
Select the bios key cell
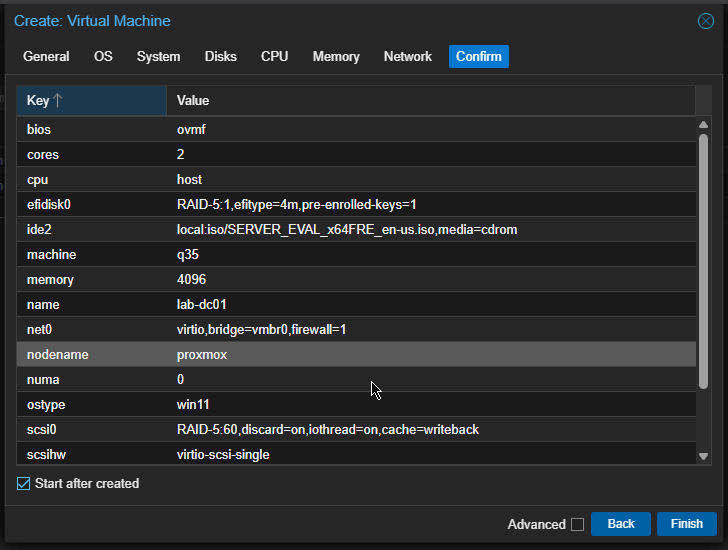(x=91, y=129)
